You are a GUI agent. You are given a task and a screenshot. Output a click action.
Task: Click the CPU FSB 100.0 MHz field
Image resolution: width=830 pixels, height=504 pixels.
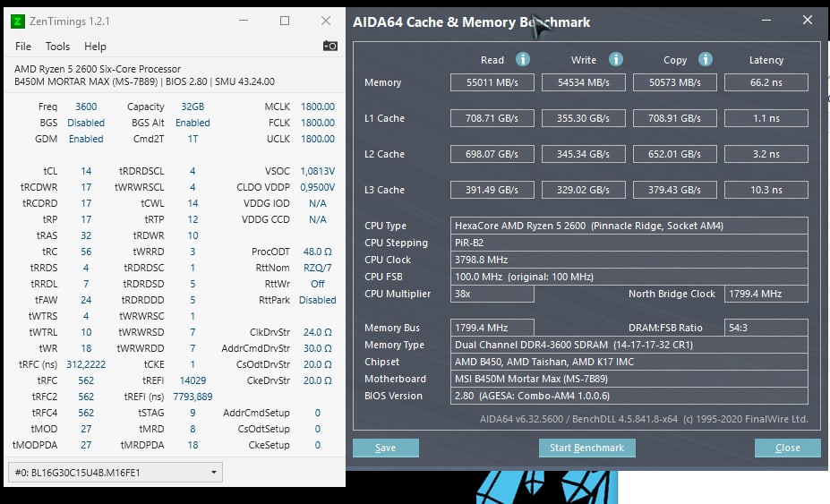(x=629, y=277)
